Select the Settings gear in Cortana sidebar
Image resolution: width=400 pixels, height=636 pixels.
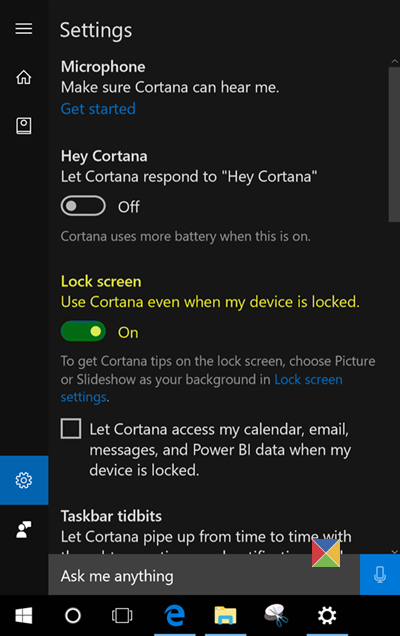point(24,480)
